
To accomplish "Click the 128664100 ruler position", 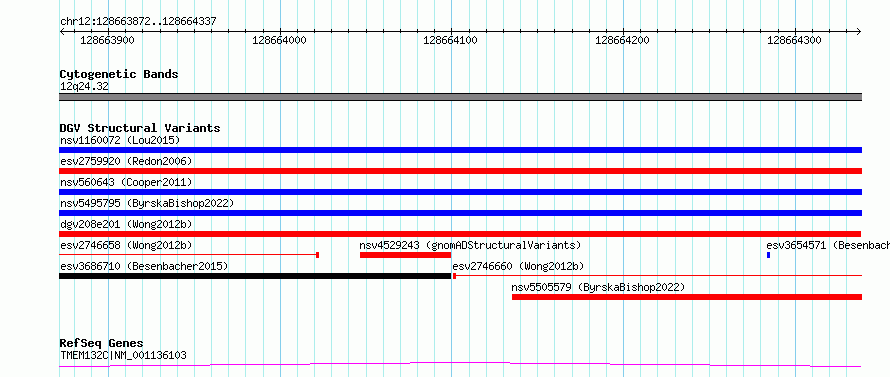I will (451, 40).
